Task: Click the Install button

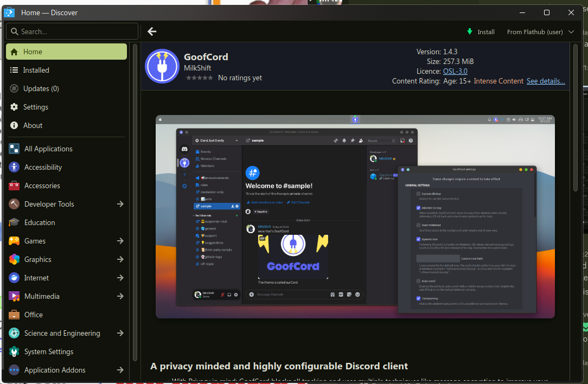Action: [481, 32]
